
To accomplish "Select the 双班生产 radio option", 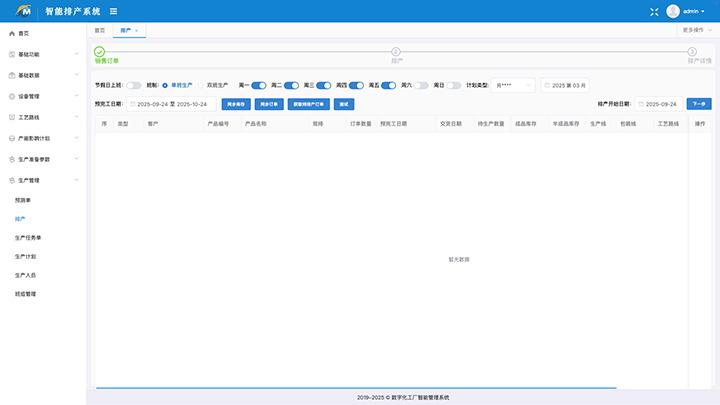I will (200, 86).
